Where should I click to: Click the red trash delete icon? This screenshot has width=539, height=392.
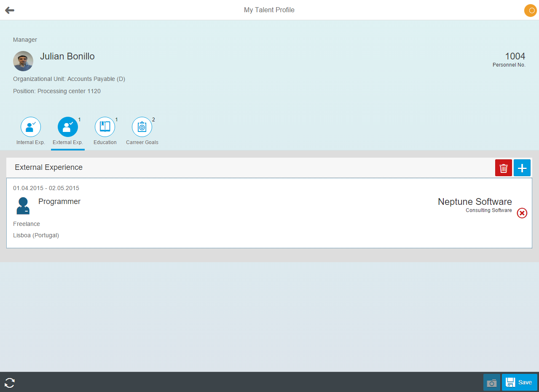(x=503, y=167)
